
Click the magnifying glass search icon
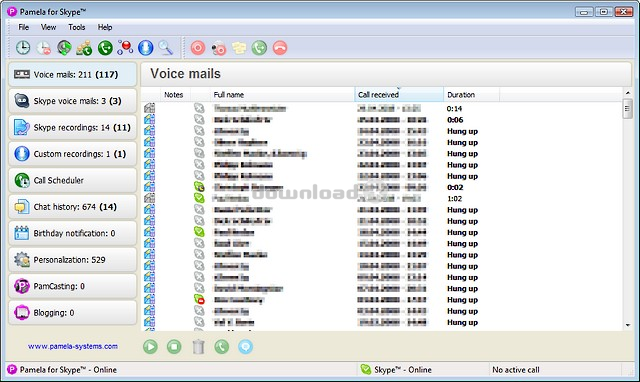(x=165, y=48)
